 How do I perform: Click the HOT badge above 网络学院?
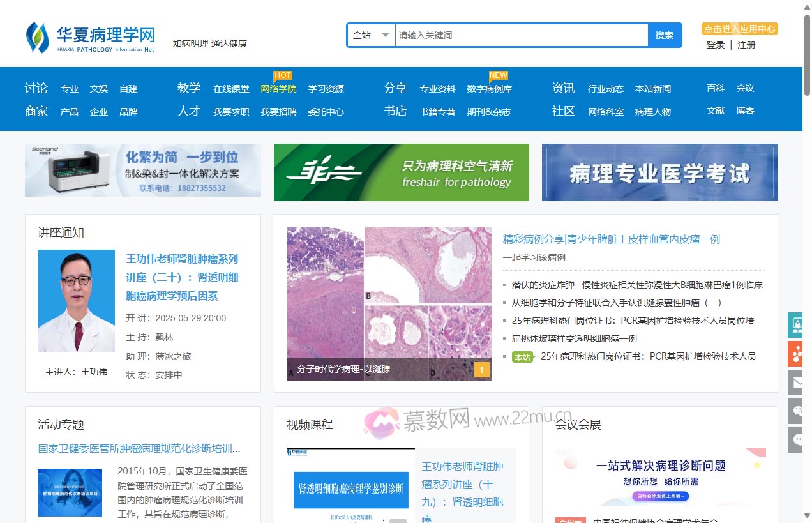pos(282,75)
